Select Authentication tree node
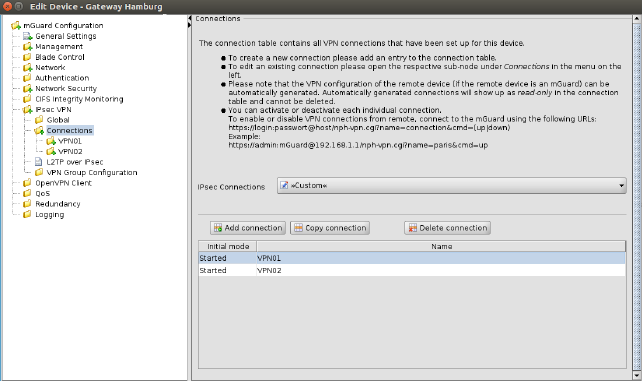This screenshot has height=381, width=642. tap(62, 78)
